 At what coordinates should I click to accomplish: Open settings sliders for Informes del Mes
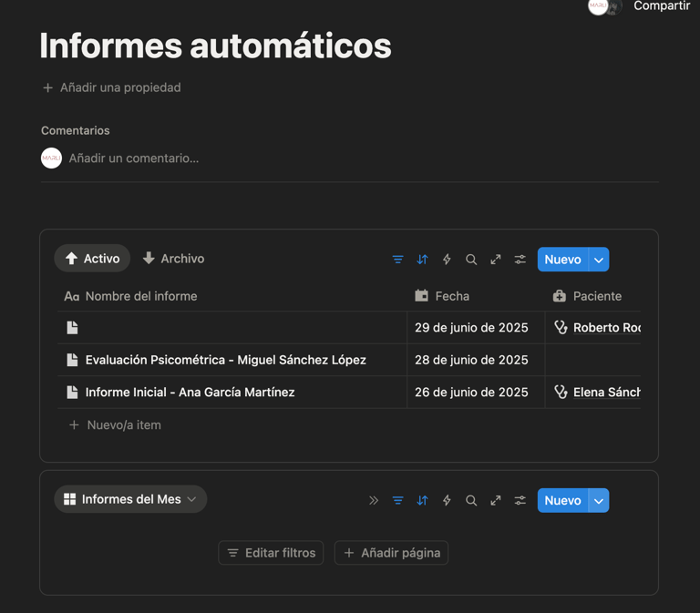tap(520, 500)
